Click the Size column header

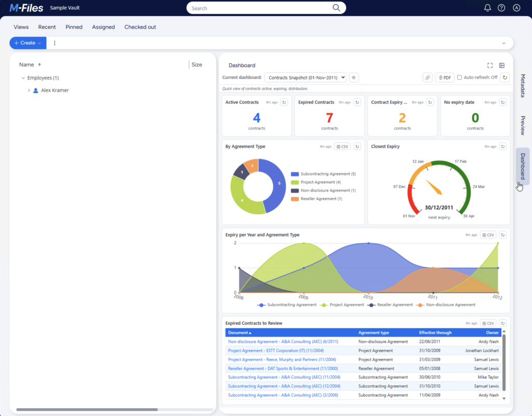coord(197,64)
